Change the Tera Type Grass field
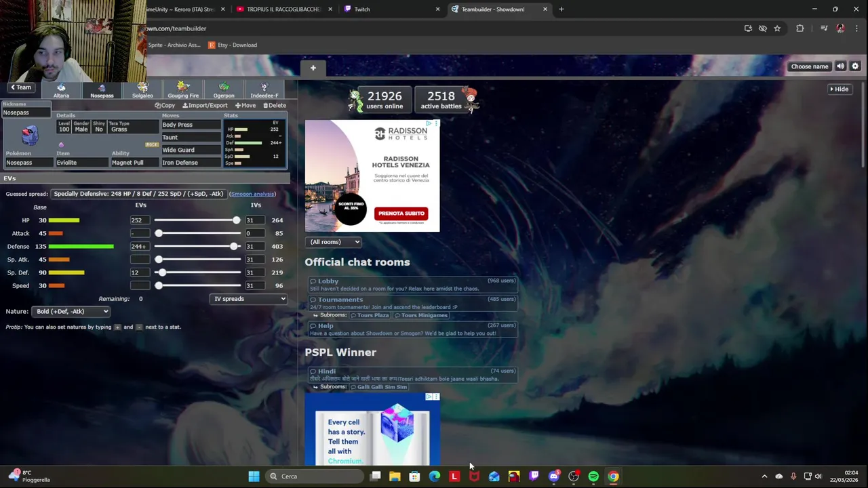 134,127
